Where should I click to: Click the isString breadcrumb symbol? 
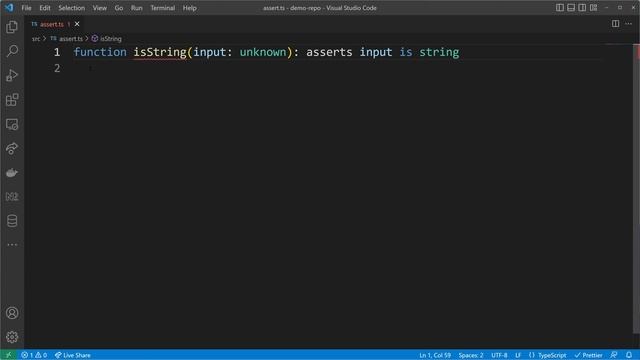click(x=111, y=39)
